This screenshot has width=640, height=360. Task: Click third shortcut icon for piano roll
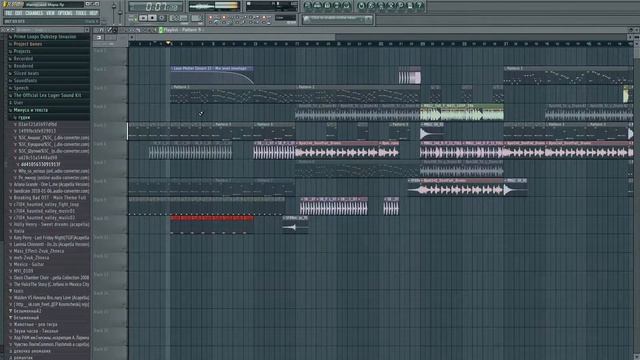coord(327,5)
